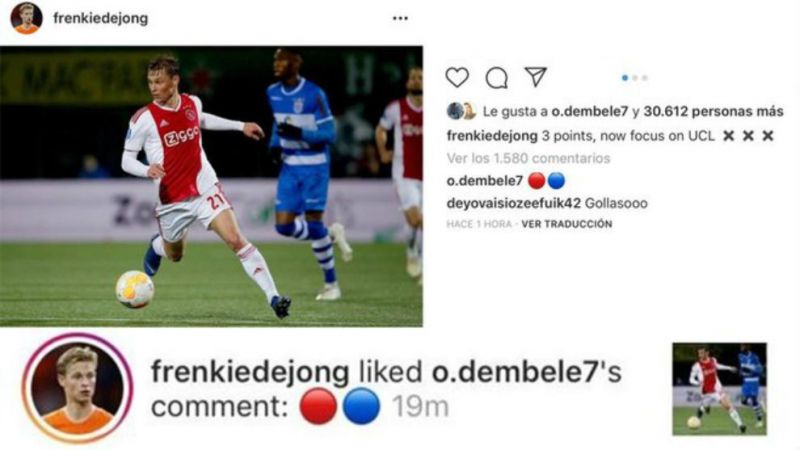Open the post thumbnail in the notification
Image resolution: width=800 pixels, height=450 pixels.
tap(719, 388)
